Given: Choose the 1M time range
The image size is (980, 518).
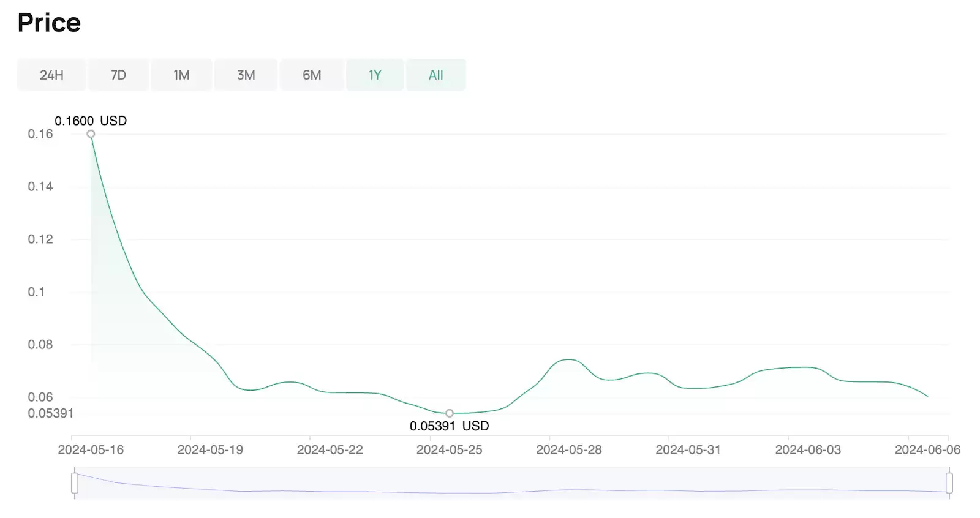Looking at the screenshot, I should [x=181, y=75].
